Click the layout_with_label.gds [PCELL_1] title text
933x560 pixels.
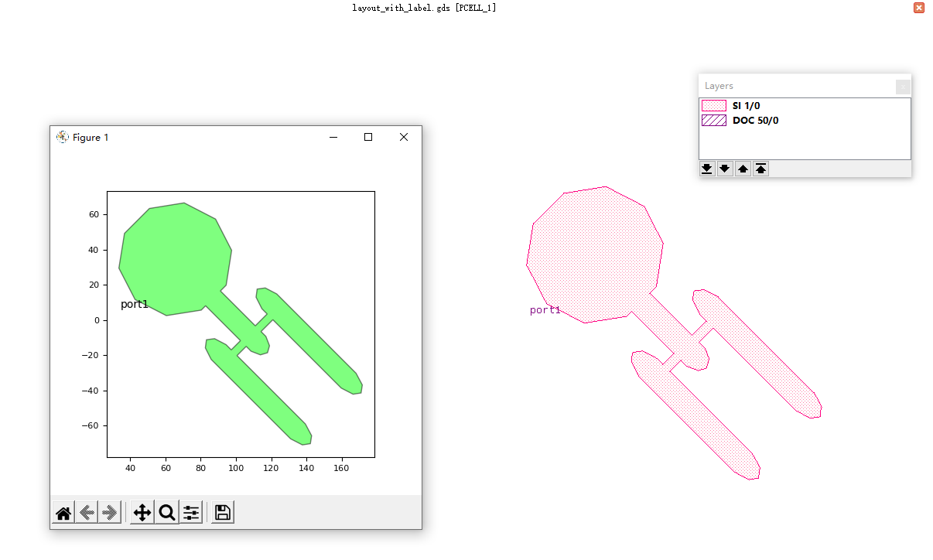tap(424, 8)
